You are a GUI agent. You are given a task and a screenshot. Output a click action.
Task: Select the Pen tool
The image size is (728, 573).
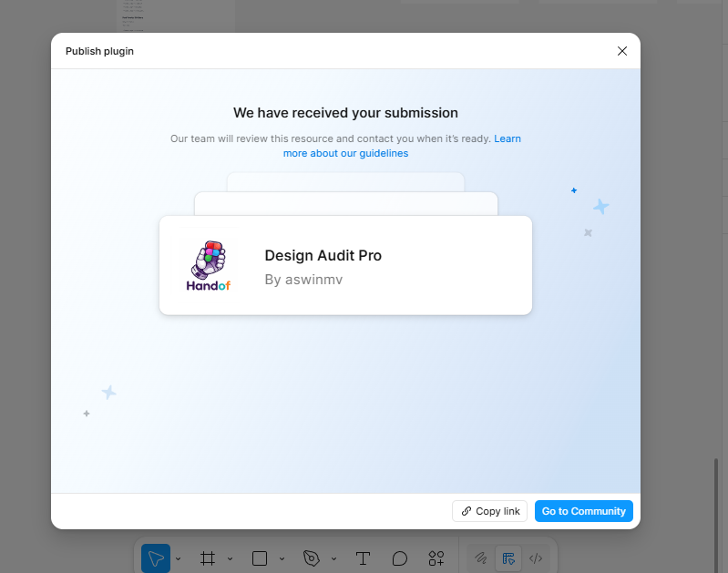click(311, 558)
